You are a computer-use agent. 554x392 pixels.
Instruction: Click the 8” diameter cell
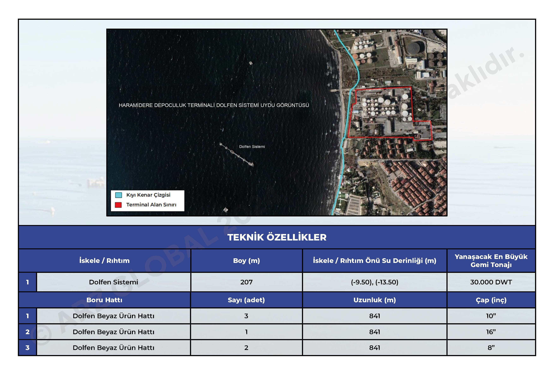491,348
